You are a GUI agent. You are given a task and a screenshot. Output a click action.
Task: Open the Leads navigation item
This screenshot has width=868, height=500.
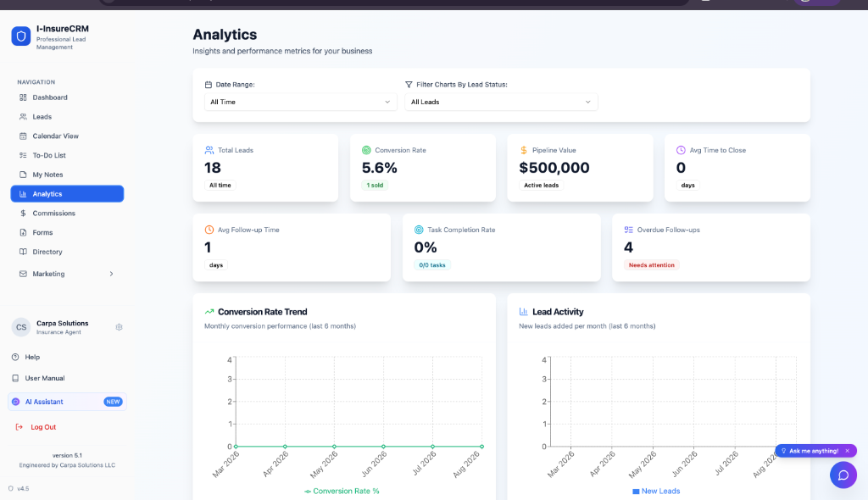[x=67, y=117]
